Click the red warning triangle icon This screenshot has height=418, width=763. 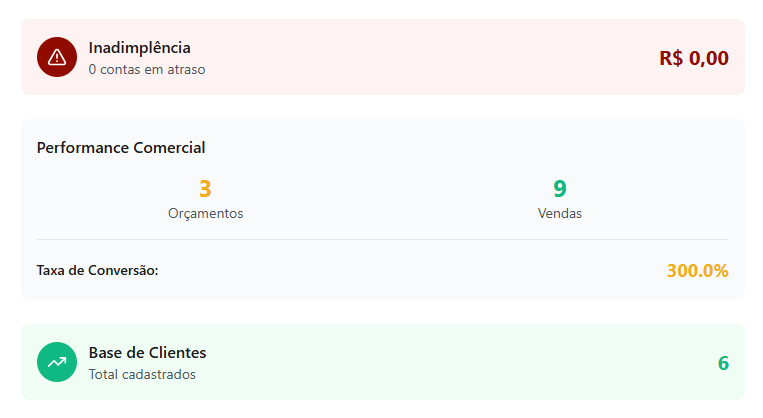click(57, 57)
